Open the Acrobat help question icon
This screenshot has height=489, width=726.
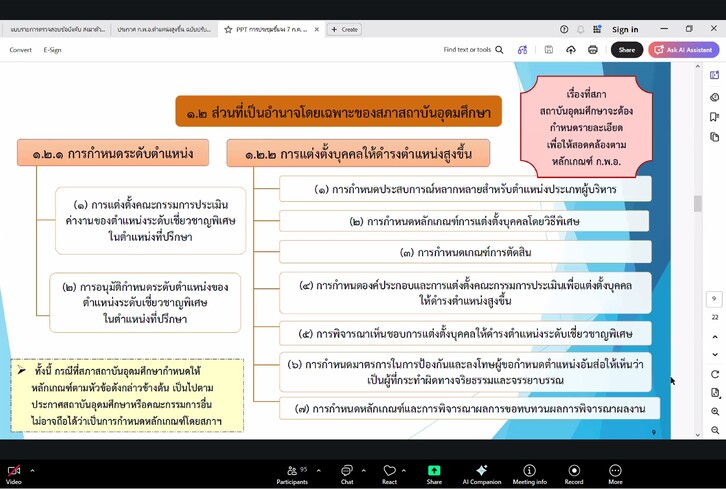[564, 29]
